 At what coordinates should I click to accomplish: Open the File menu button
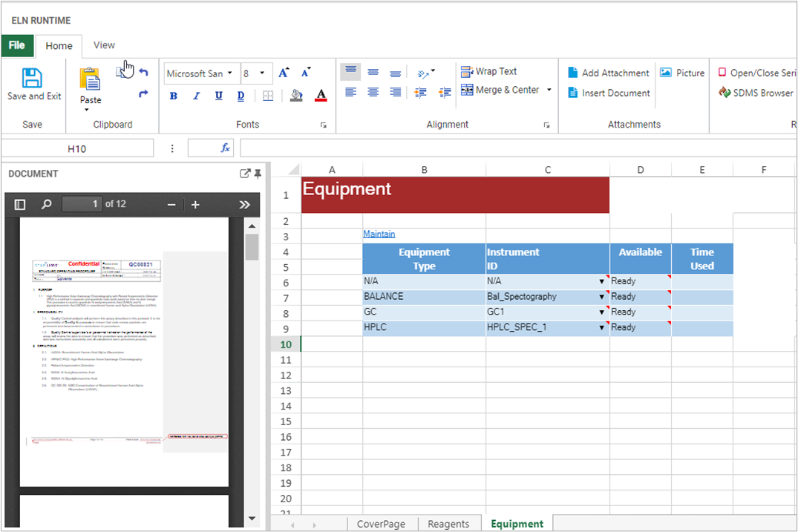click(x=17, y=45)
